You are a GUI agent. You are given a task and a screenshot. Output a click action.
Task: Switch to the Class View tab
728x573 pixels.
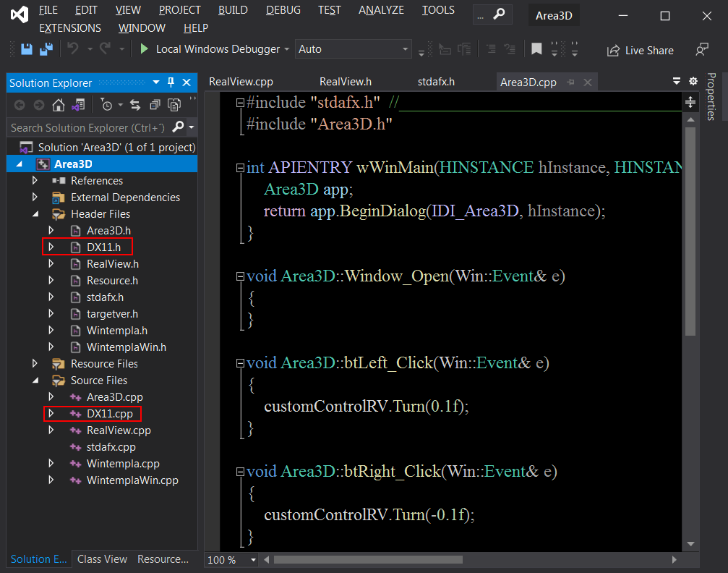tap(102, 559)
